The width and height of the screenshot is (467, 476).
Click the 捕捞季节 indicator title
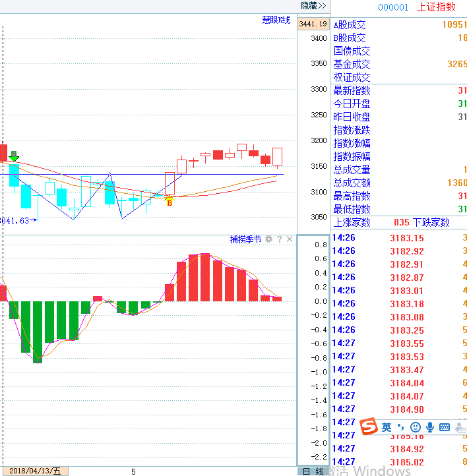click(245, 239)
